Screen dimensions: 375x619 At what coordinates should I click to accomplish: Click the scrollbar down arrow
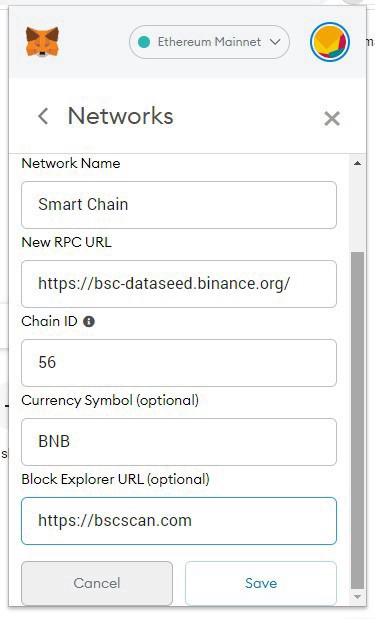point(358,597)
